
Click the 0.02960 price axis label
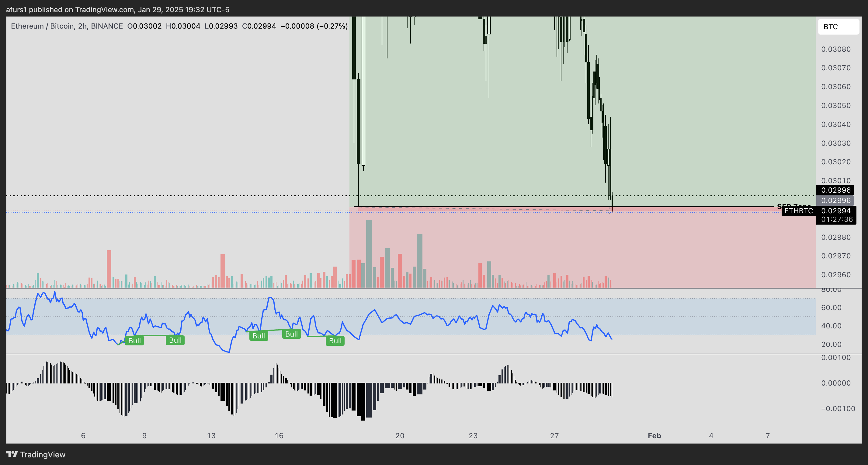836,275
